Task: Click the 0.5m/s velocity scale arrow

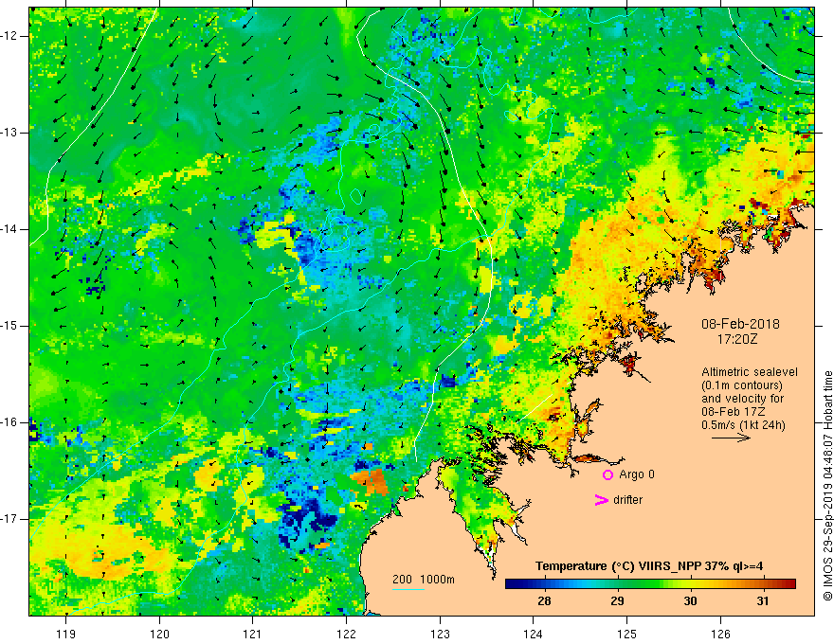Action: tap(731, 438)
